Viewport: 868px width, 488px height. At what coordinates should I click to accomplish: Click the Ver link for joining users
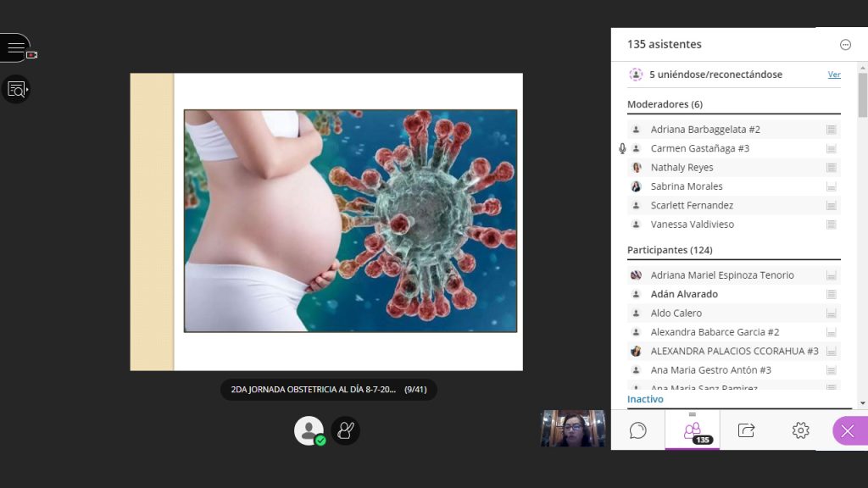pyautogui.click(x=834, y=75)
